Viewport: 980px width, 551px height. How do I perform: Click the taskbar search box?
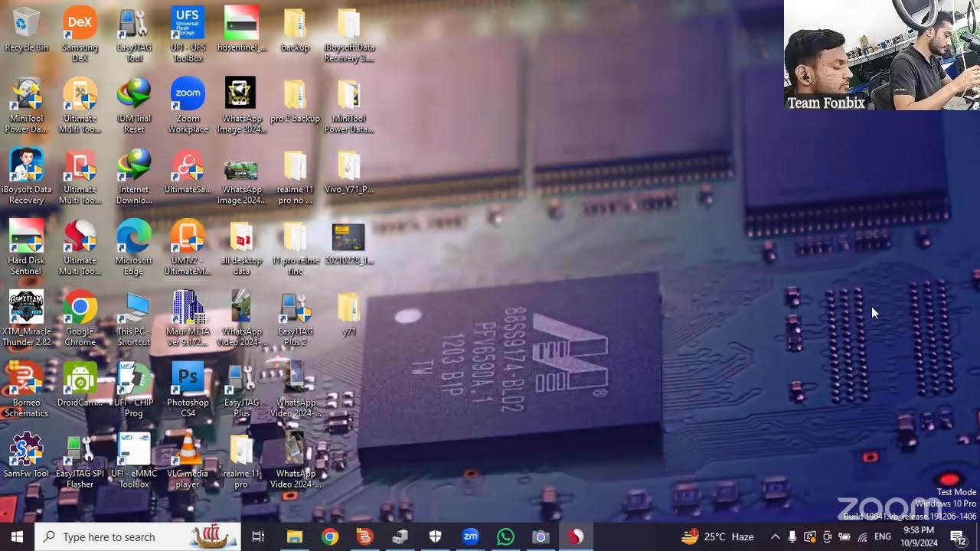point(138,536)
